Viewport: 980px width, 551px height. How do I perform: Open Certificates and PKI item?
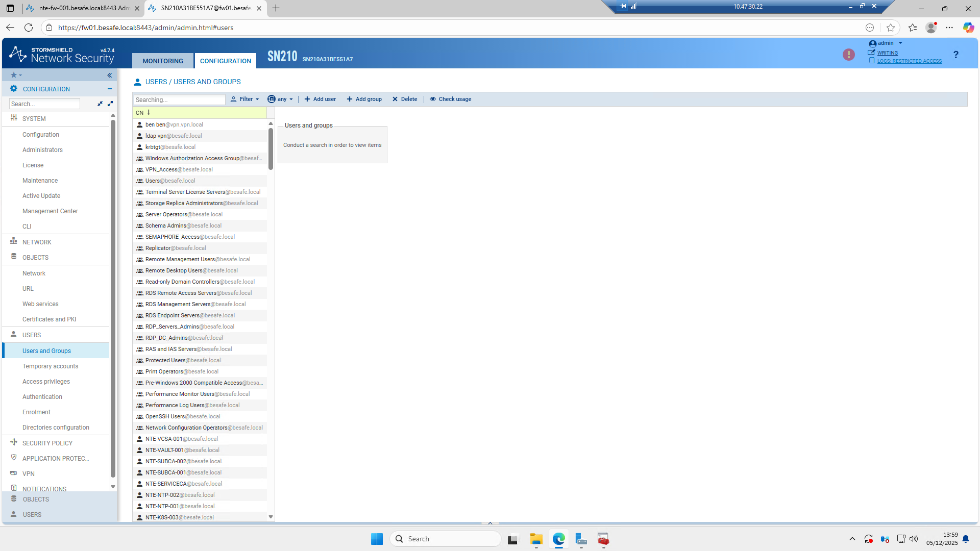(x=49, y=319)
